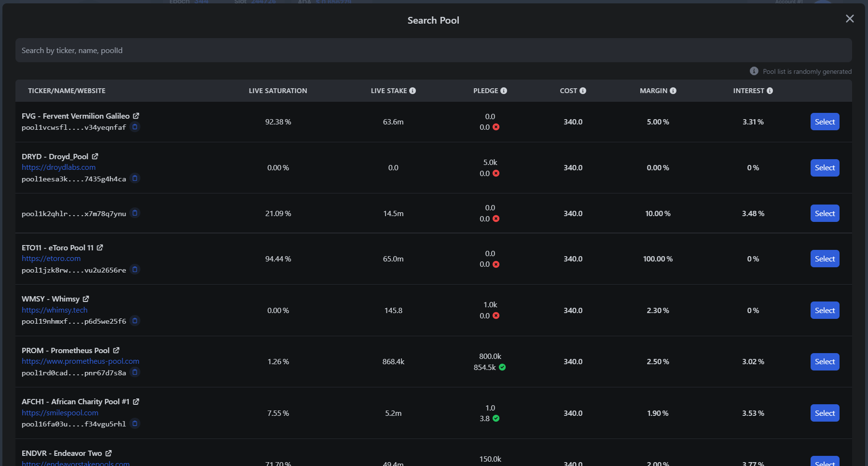
Task: Copy the pool1k2qhlr pool ID
Action: (x=135, y=213)
